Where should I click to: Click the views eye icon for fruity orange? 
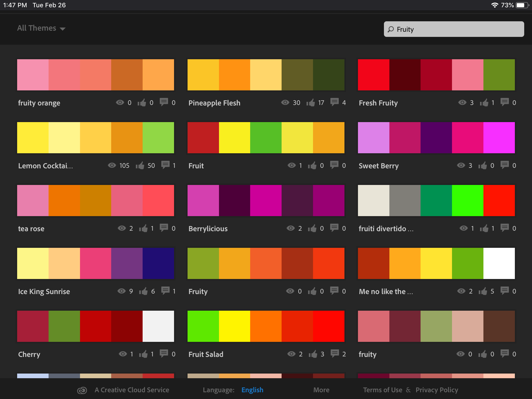click(x=120, y=102)
